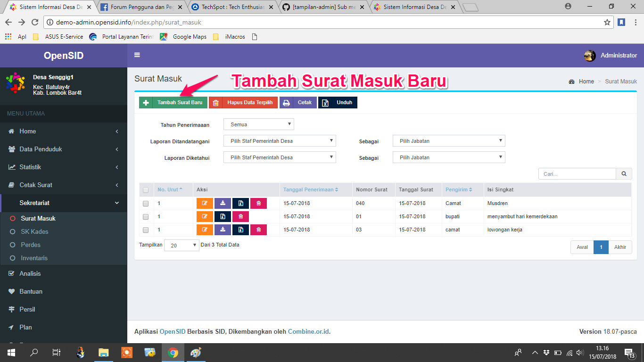Check the box next to the bupati row
The image size is (644, 362).
click(x=146, y=216)
